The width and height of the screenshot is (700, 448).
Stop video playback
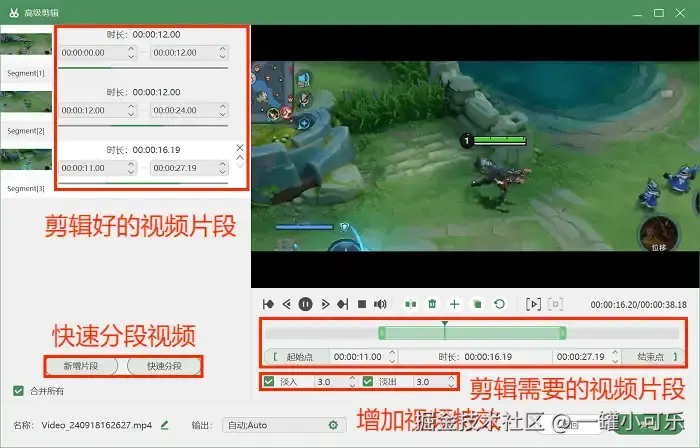(362, 304)
